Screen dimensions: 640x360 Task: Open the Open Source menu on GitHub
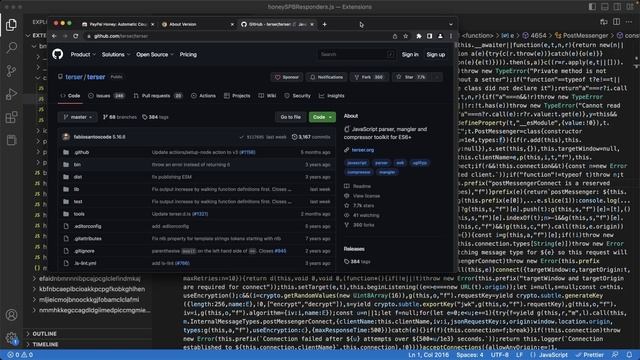(x=155, y=55)
